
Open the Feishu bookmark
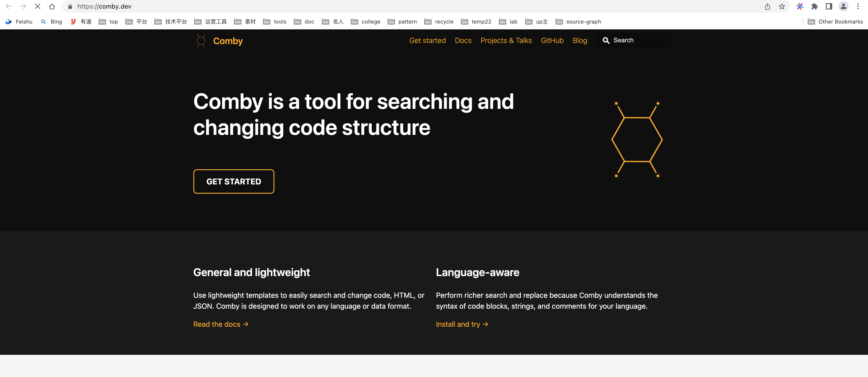(19, 21)
